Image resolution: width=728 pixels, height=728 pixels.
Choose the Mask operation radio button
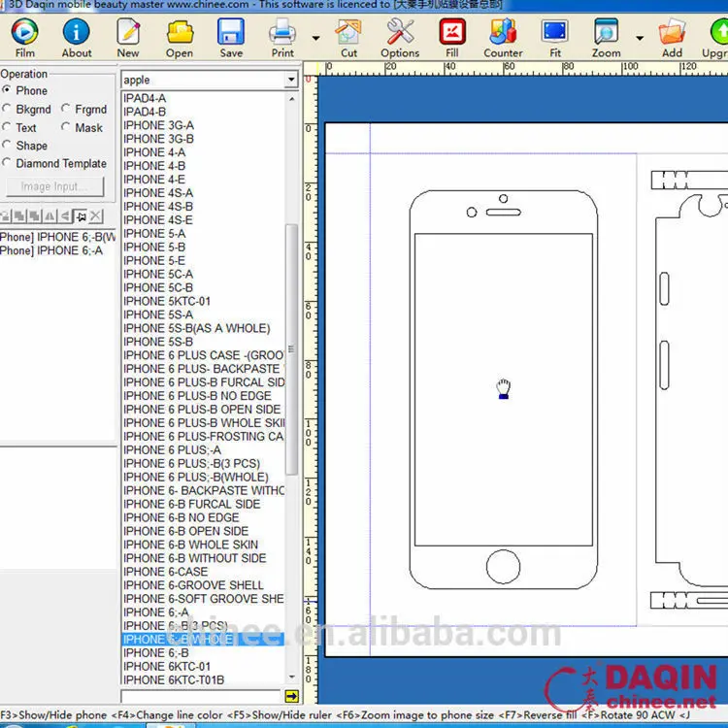point(66,127)
